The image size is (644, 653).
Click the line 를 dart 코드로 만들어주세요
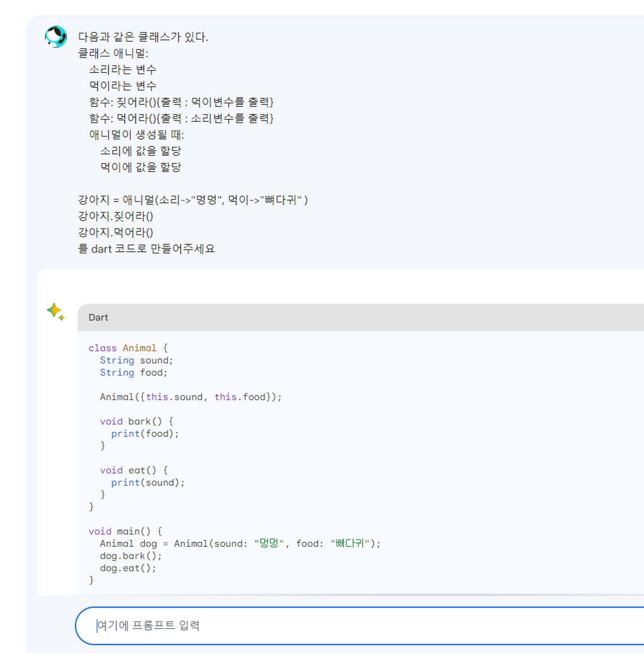coord(146,249)
